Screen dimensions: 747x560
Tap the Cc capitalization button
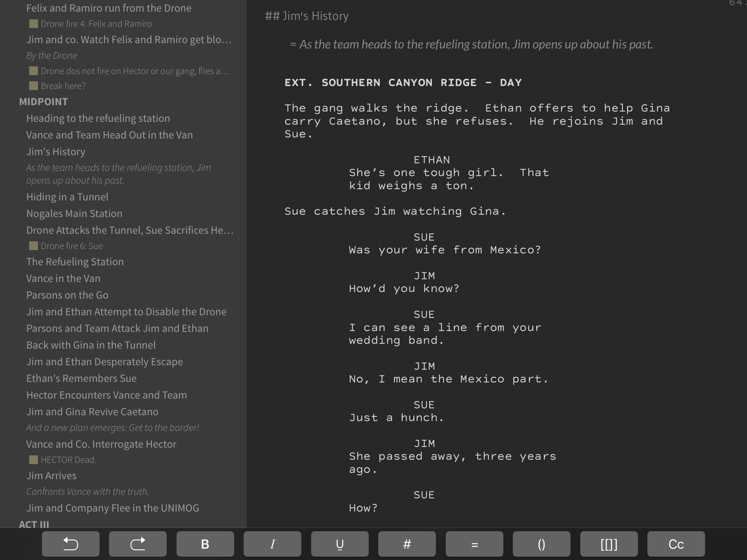(x=676, y=544)
